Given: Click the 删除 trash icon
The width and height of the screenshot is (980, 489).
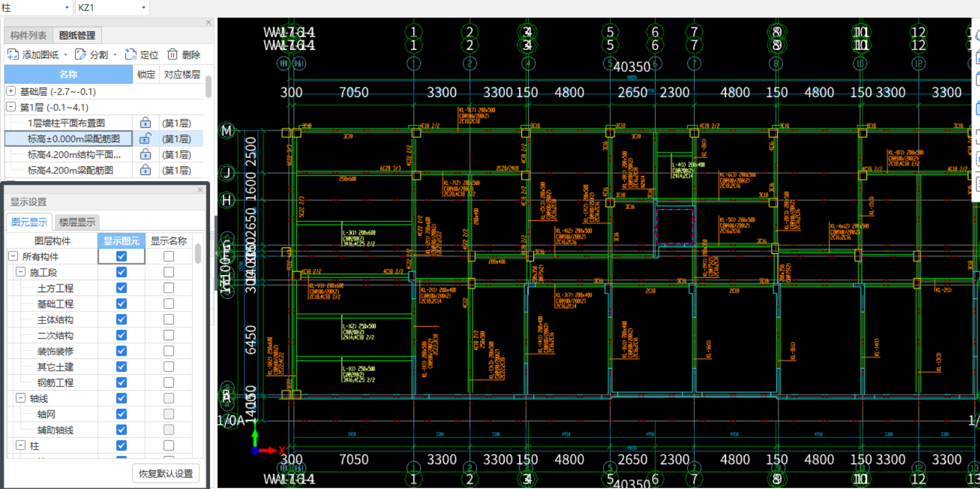Looking at the screenshot, I should [x=172, y=55].
